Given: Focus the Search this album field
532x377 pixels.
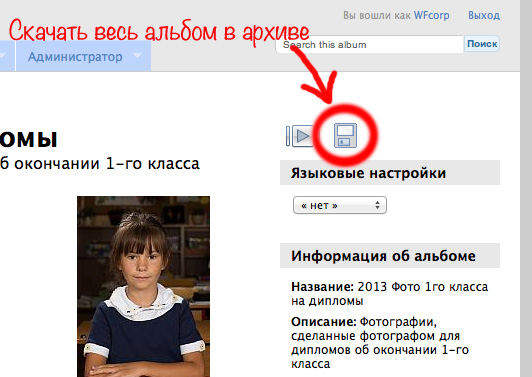Looking at the screenshot, I should pos(369,44).
